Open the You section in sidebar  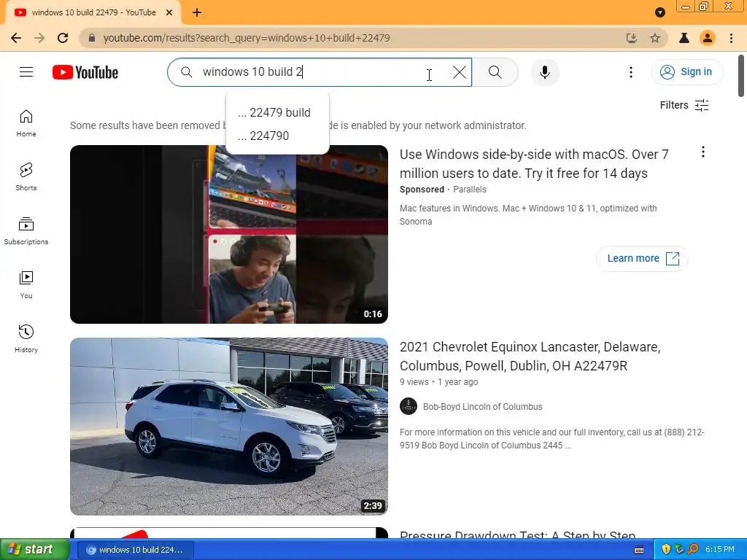26,285
